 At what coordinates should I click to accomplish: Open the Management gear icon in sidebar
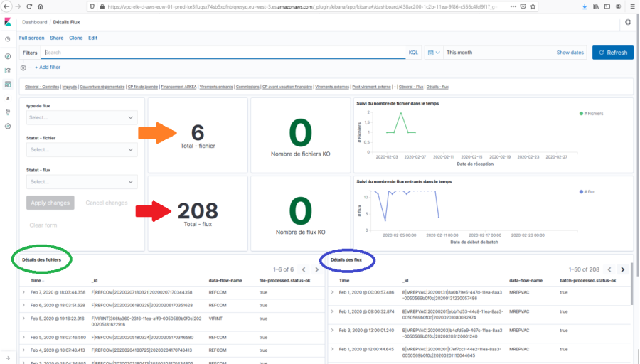click(x=8, y=126)
